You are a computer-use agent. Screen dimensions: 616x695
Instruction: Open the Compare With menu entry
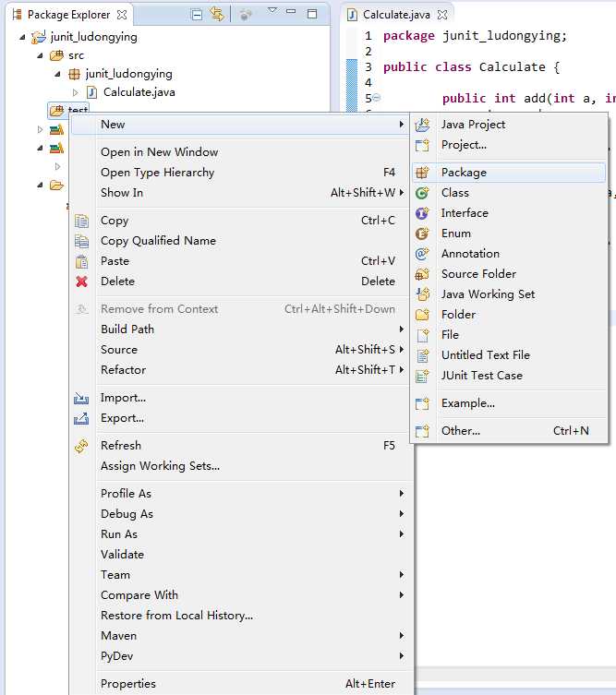(240, 595)
